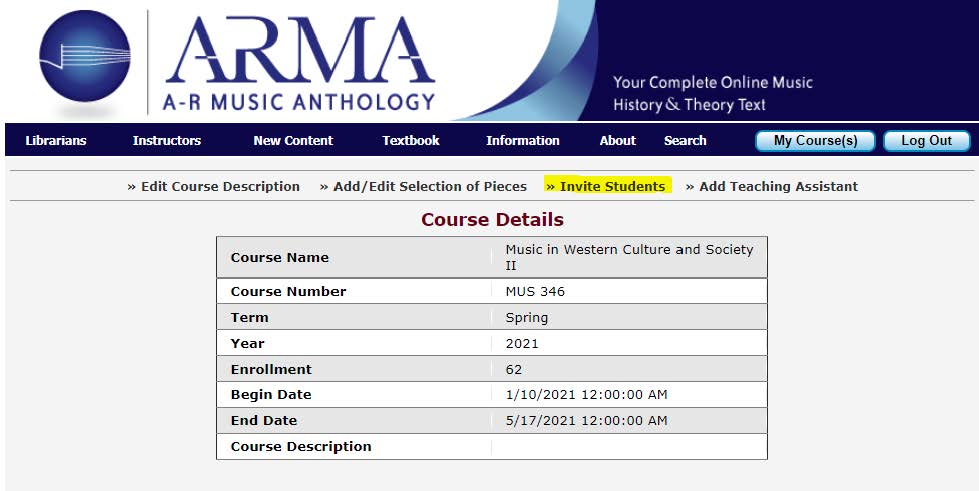The image size is (979, 491).
Task: Click the Log Out button
Action: (927, 141)
